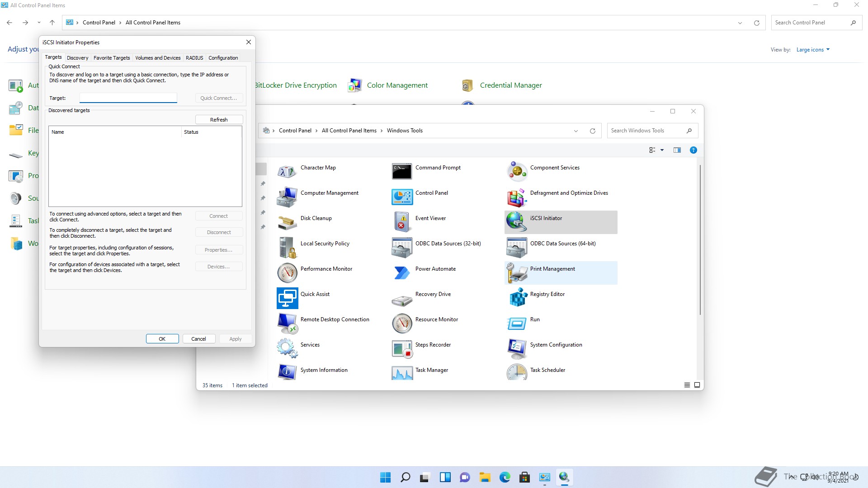Switch to the Favorite Targets tab
Screen dimensions: 868x488
tap(112, 58)
